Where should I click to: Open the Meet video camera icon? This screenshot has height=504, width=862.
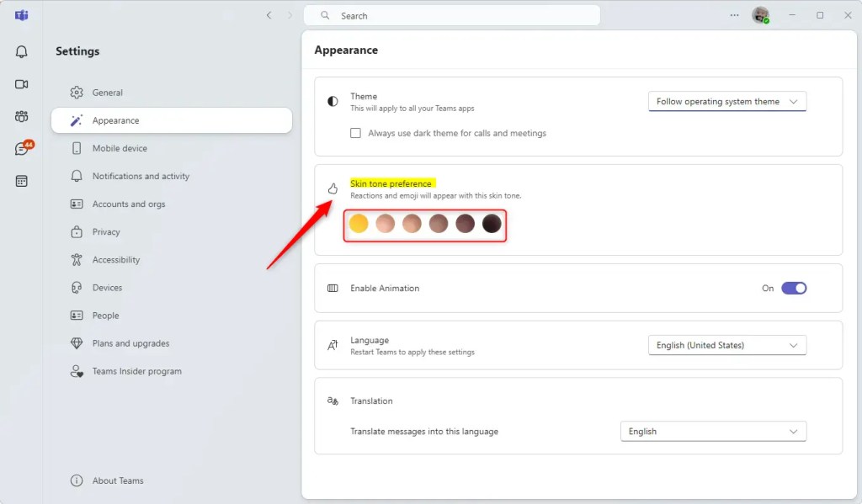[21, 84]
